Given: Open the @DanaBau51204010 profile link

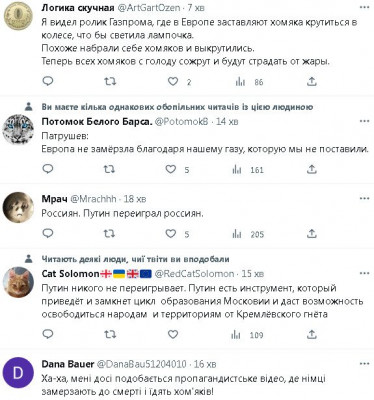Looking at the screenshot, I should [x=141, y=364].
